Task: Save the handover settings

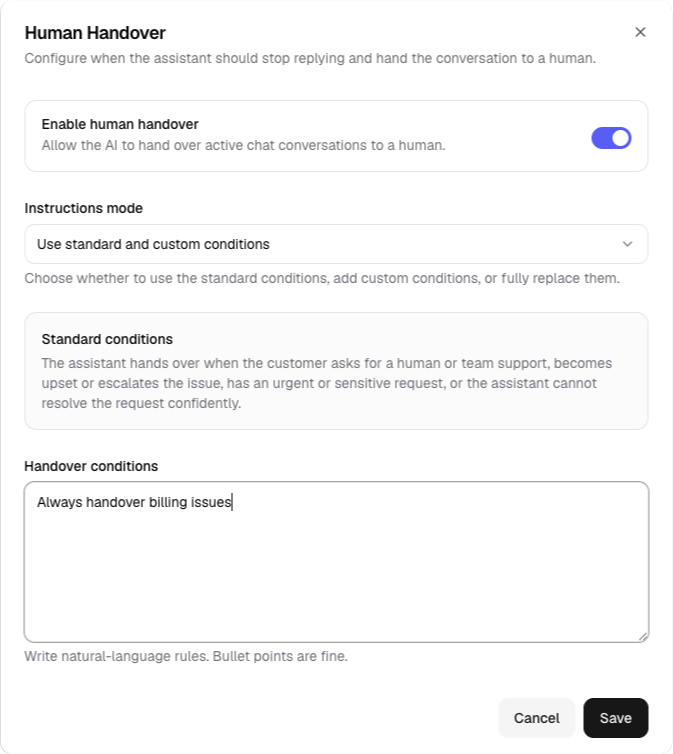Action: coord(616,718)
